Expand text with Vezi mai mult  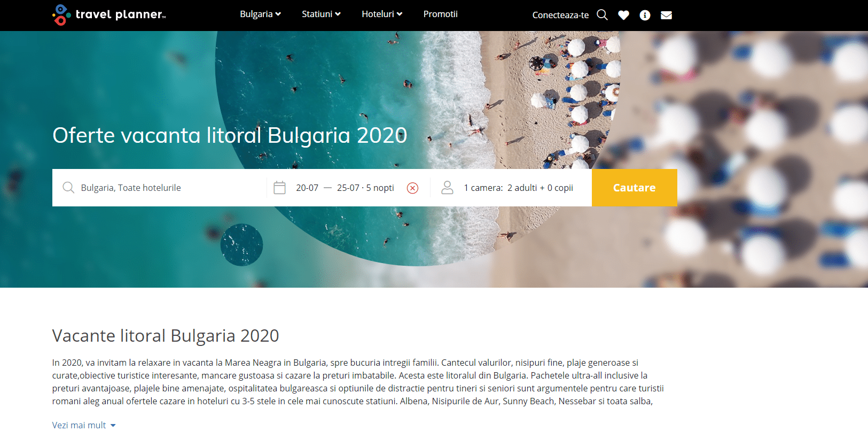pyautogui.click(x=84, y=425)
